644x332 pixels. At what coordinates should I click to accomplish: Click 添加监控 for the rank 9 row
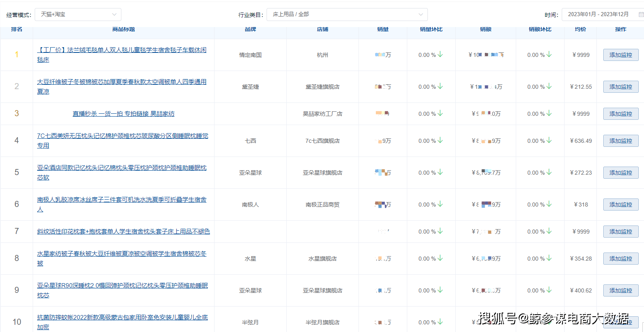621,290
